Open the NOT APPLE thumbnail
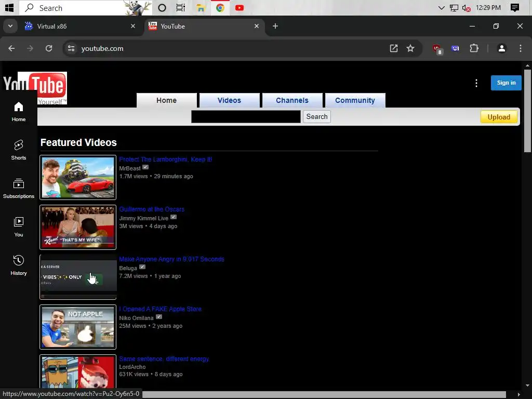This screenshot has width=532, height=399. [78, 327]
